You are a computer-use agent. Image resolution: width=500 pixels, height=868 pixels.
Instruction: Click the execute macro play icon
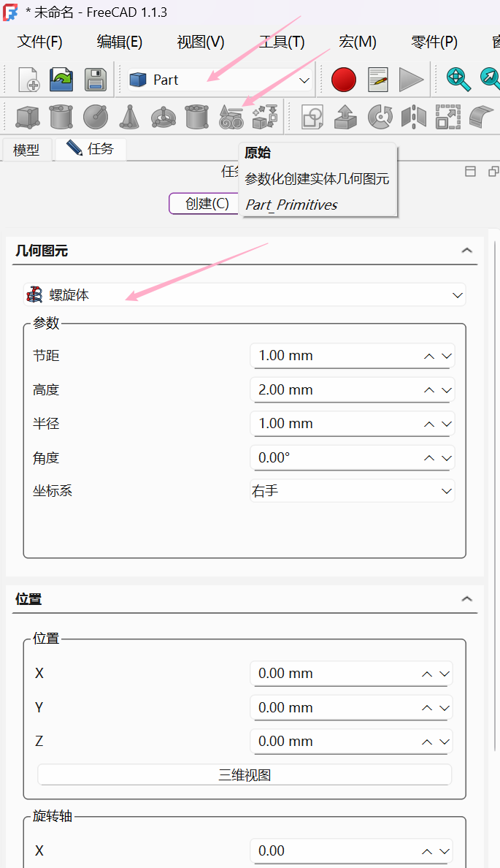(x=411, y=80)
